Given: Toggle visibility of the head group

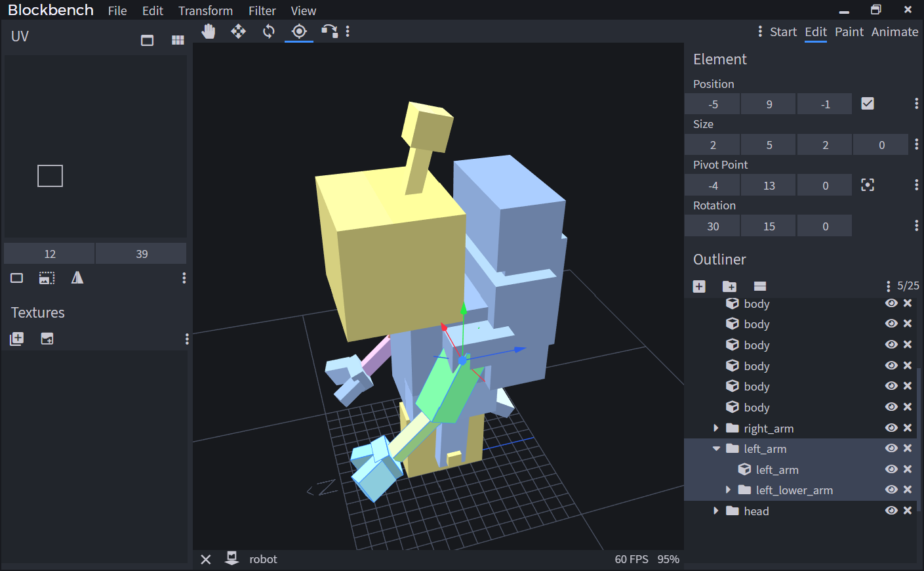Looking at the screenshot, I should tap(891, 510).
